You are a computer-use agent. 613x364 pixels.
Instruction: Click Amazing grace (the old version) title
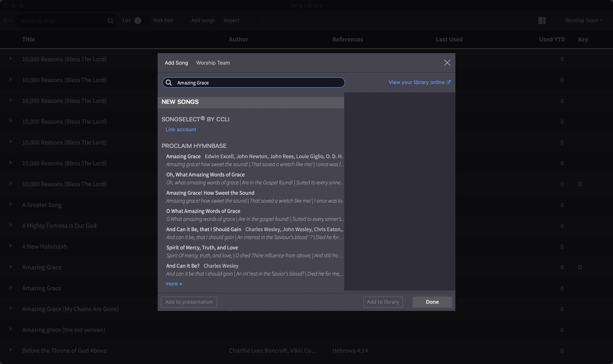[x=63, y=330]
